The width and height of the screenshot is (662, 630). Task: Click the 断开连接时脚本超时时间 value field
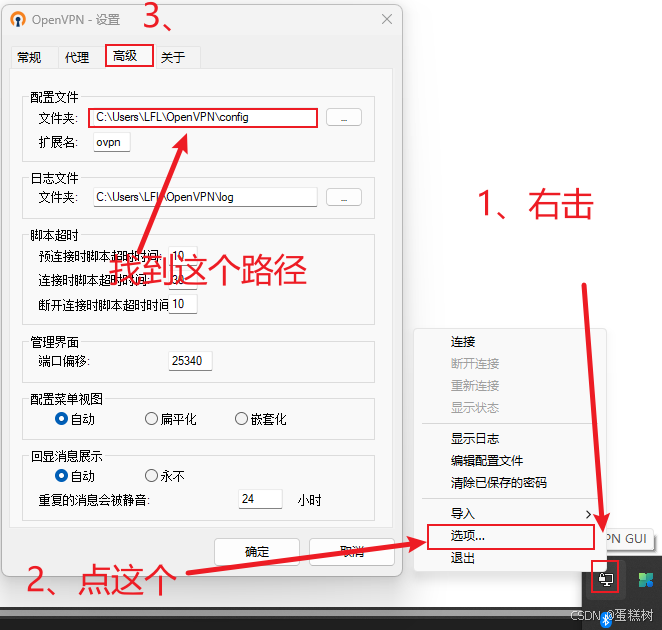[183, 304]
